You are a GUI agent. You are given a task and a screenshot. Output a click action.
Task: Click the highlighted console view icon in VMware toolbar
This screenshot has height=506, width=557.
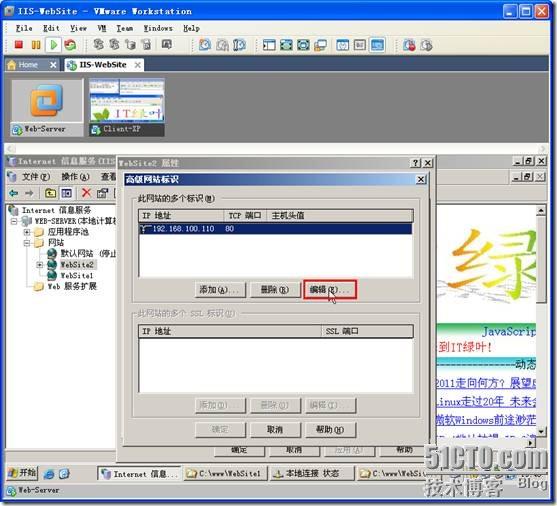click(x=377, y=45)
